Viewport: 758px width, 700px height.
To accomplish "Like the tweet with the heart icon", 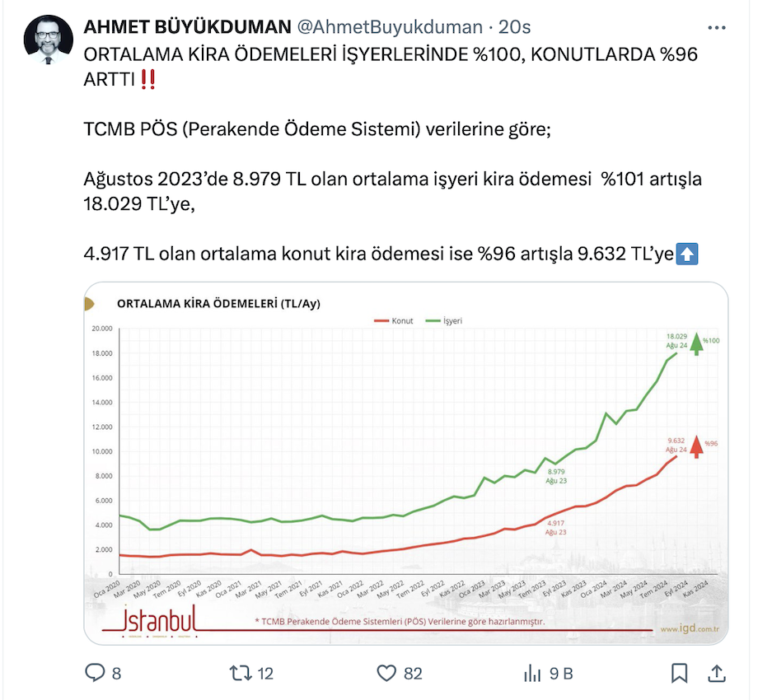I will coord(386,673).
